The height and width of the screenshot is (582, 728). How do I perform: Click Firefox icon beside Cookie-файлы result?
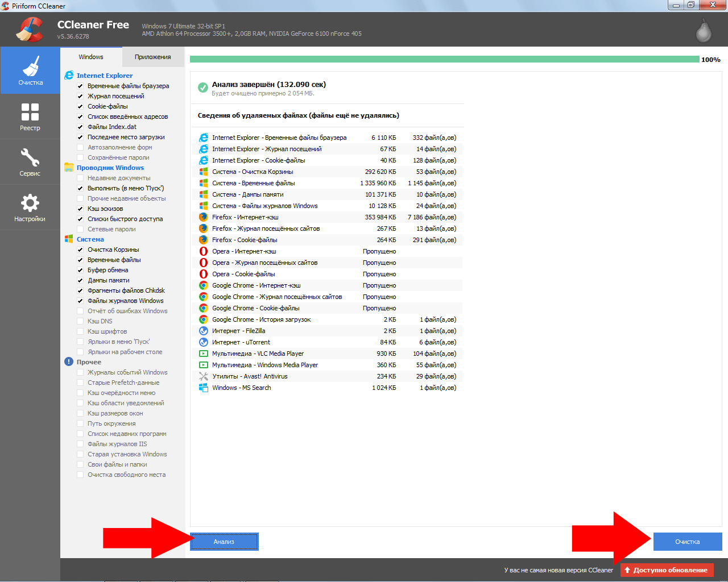204,240
